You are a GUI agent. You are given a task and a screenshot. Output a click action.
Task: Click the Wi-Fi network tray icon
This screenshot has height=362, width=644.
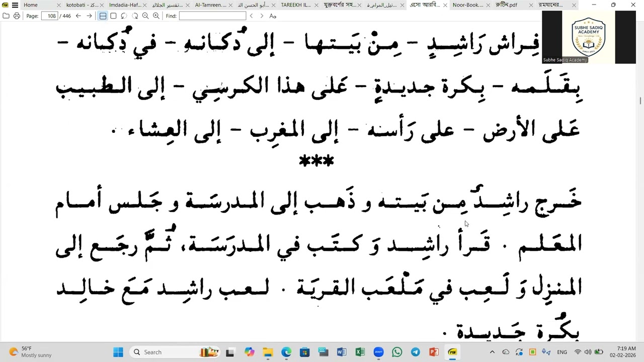click(x=578, y=352)
